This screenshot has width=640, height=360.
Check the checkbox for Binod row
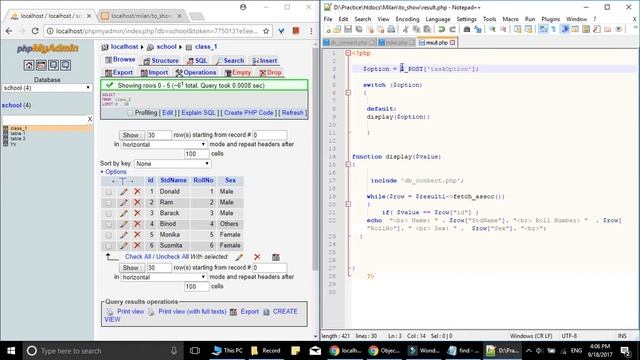109,224
